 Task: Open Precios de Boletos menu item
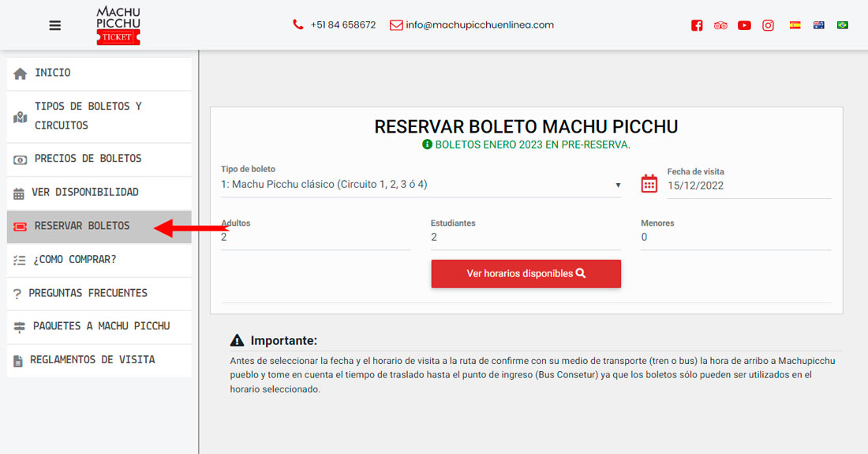(x=99, y=159)
